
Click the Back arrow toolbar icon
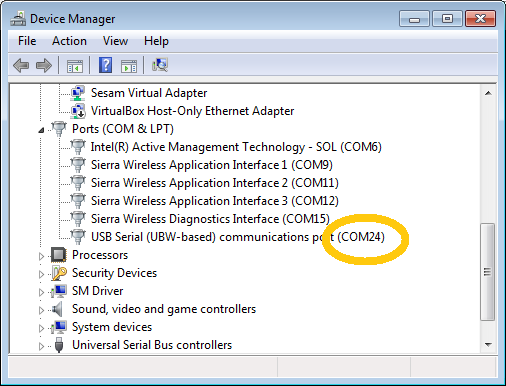(21, 65)
